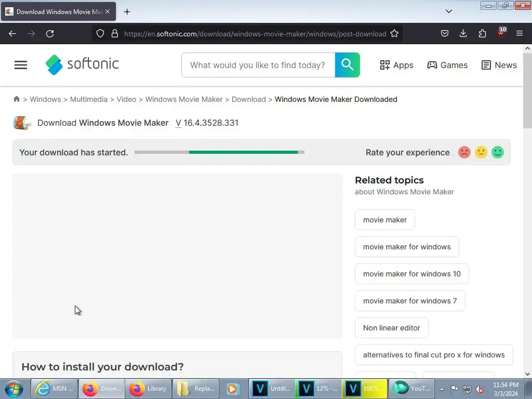The width and height of the screenshot is (532, 399).
Task: Open the News section
Action: [499, 65]
